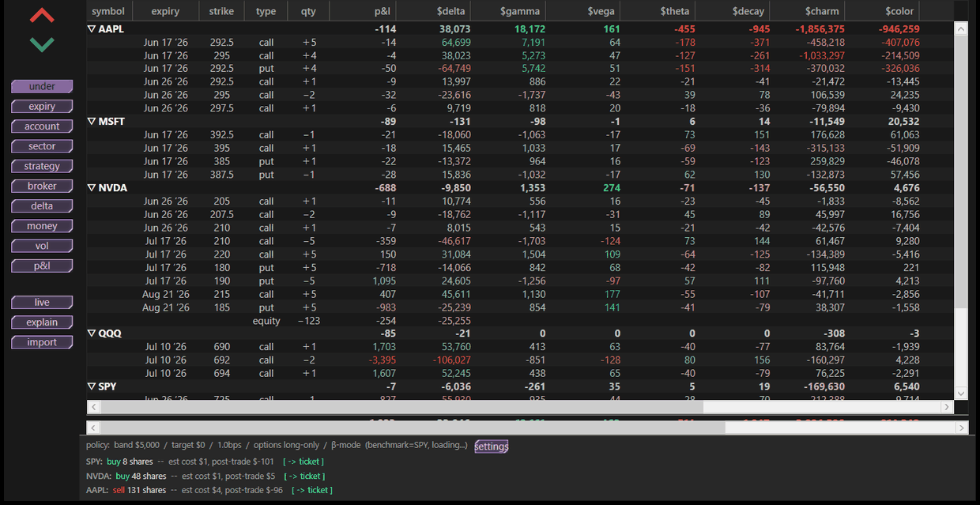
Task: Group positions by expiry
Action: (x=42, y=106)
